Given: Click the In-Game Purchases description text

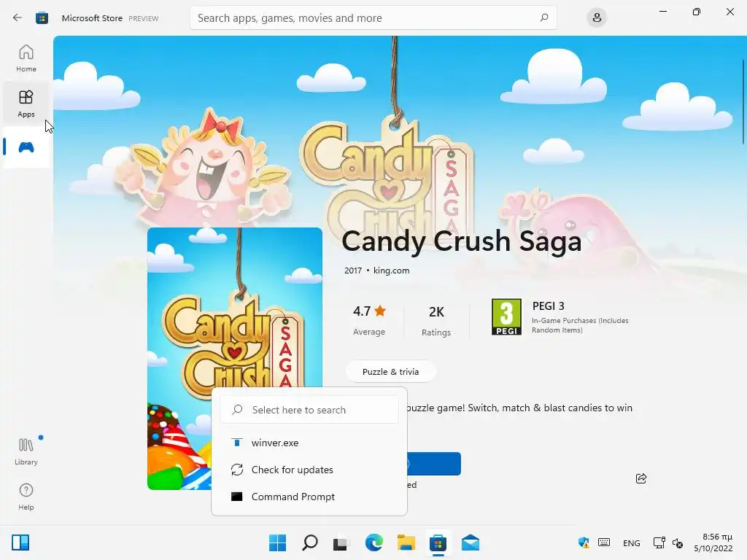Looking at the screenshot, I should (x=580, y=325).
